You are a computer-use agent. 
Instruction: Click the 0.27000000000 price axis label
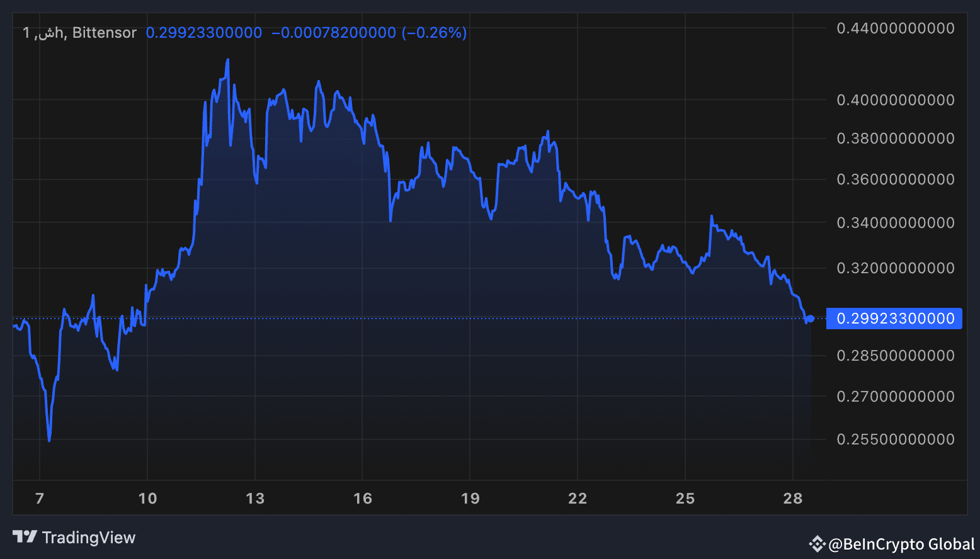(x=896, y=397)
